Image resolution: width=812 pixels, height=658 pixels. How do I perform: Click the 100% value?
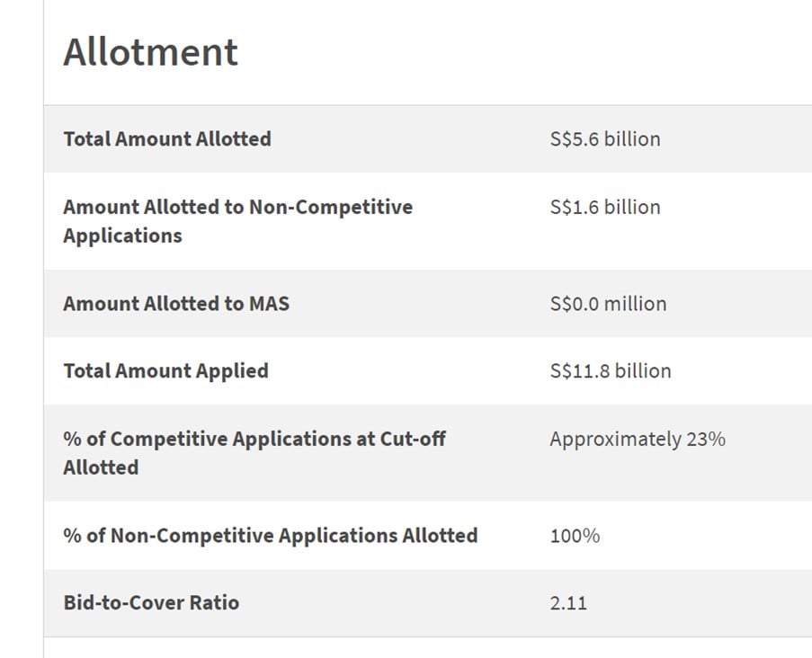click(575, 536)
